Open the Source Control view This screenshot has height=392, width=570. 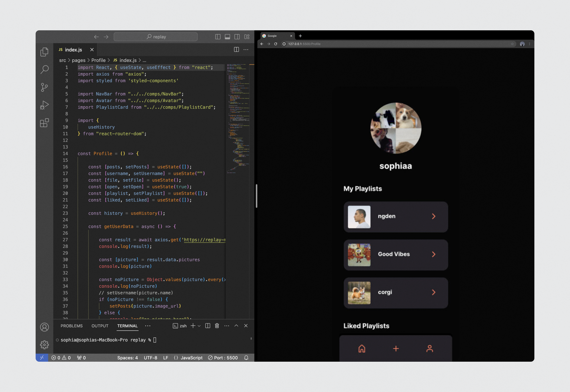(44, 87)
